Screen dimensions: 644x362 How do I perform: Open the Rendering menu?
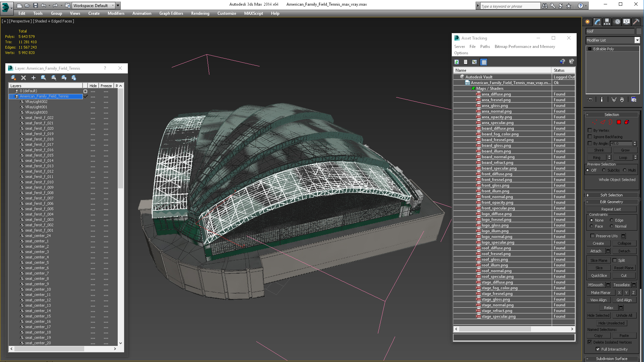coord(200,13)
